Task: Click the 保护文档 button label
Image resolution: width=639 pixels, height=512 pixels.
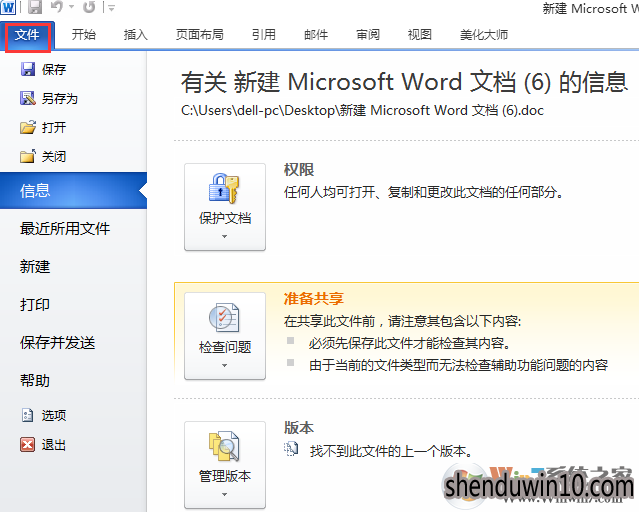Action: pos(225,218)
